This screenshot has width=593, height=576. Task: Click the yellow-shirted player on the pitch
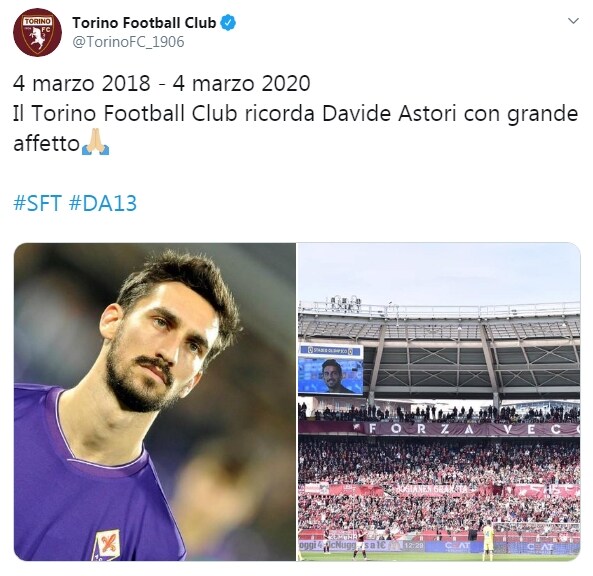coord(488,540)
